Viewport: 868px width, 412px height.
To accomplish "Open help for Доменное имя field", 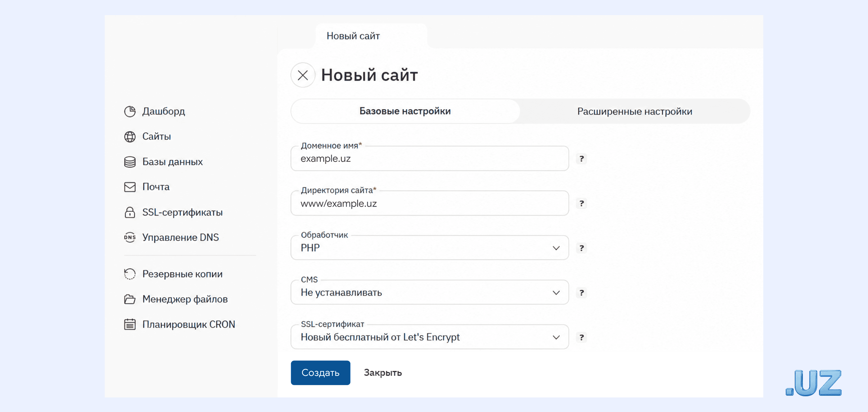I will 582,158.
